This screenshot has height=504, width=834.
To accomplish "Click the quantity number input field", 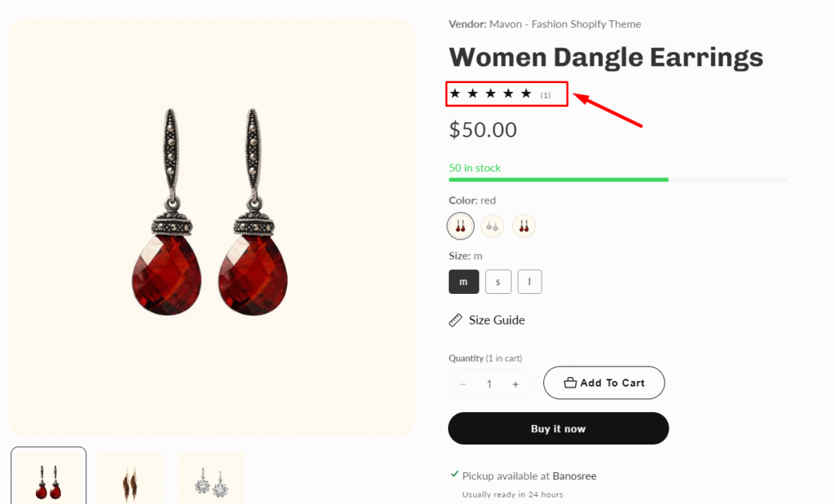I will 489,384.
